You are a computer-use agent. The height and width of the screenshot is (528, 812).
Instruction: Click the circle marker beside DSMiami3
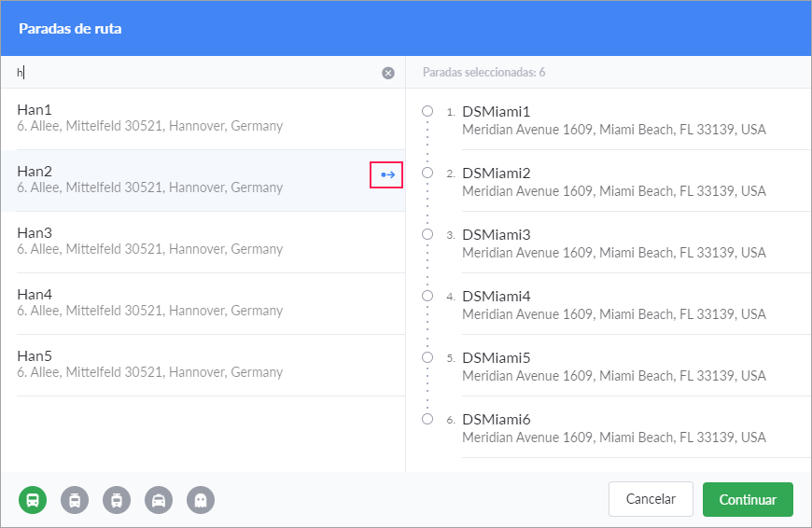[427, 234]
